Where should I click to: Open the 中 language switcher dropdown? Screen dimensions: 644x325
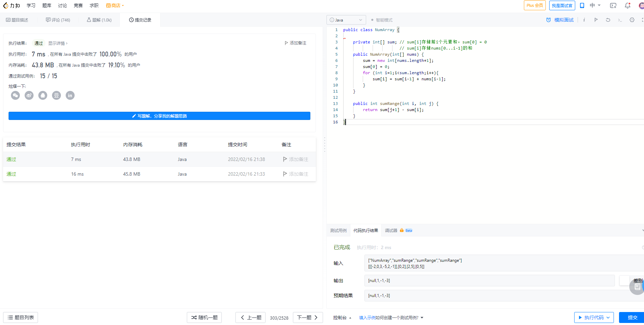595,5
